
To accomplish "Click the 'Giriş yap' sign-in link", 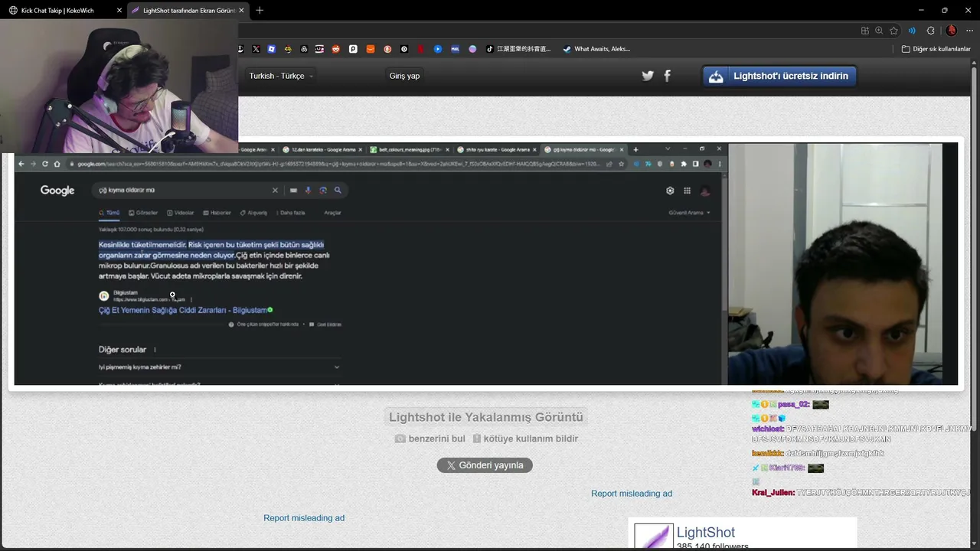I will (x=404, y=76).
